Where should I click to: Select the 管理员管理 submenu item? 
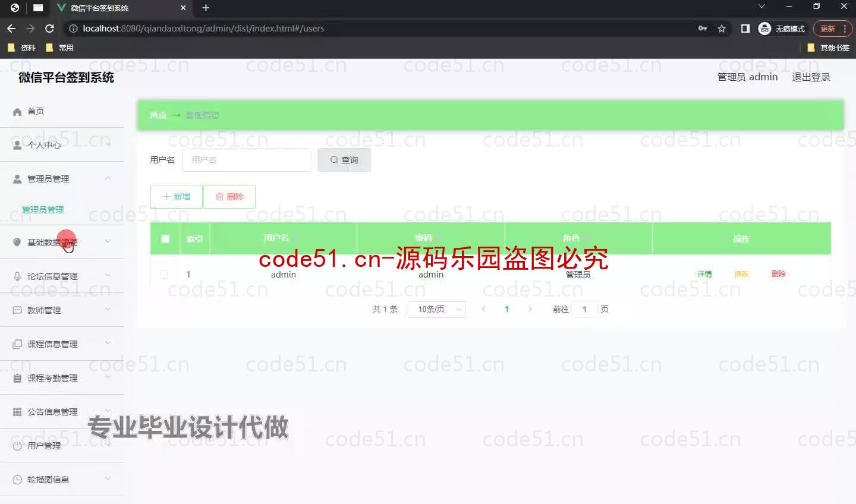[x=43, y=210]
